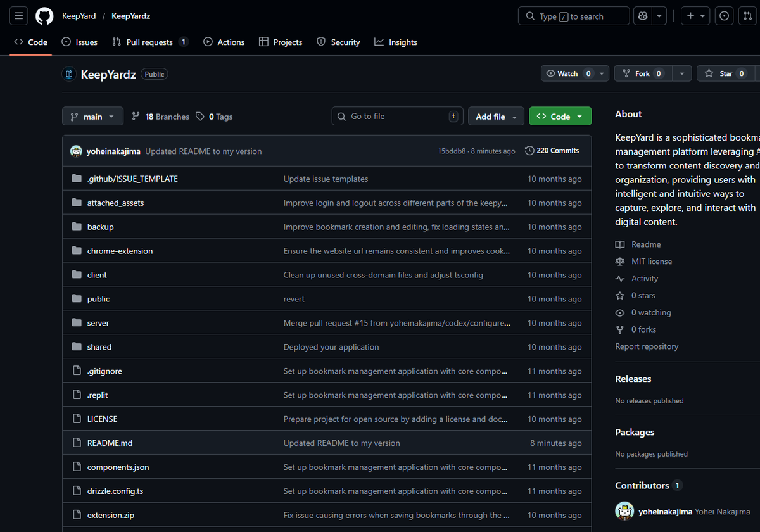
Task: Open the KeepYard owner breadcrumb link
Action: 79,16
